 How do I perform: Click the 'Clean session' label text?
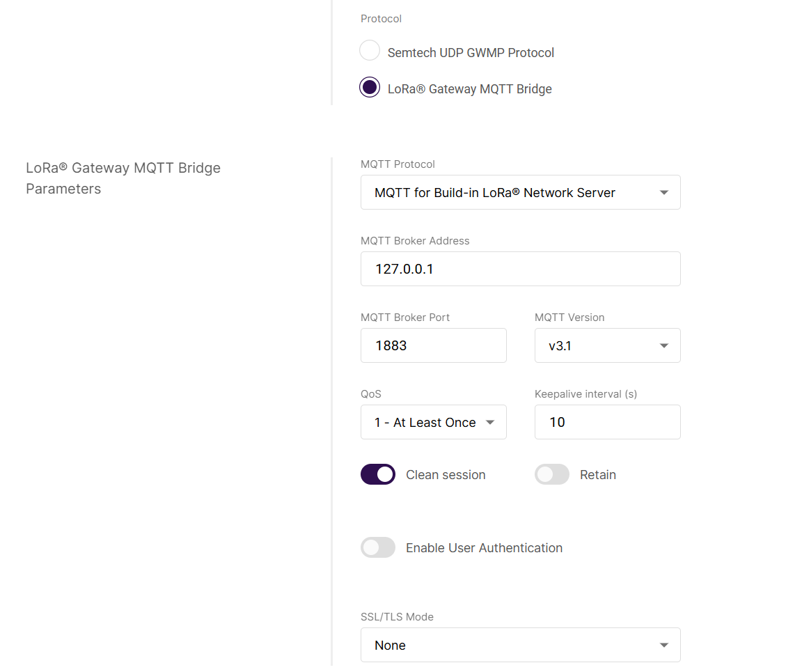(x=446, y=475)
